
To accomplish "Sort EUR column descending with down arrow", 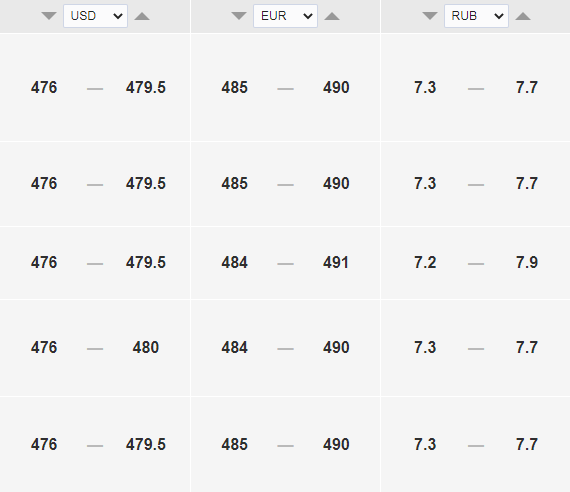I will [x=239, y=16].
